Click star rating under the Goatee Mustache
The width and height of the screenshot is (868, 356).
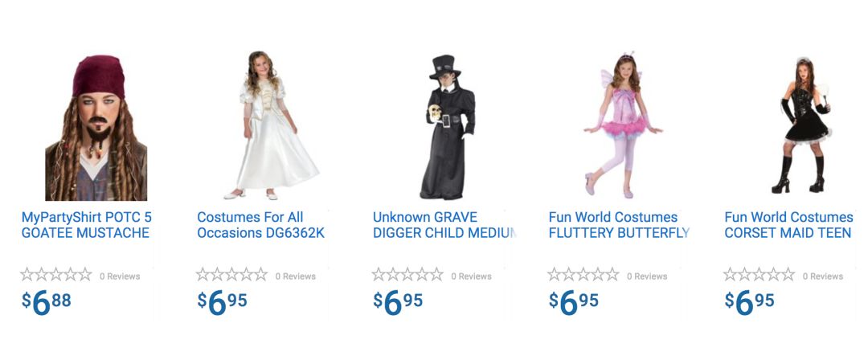(x=56, y=275)
